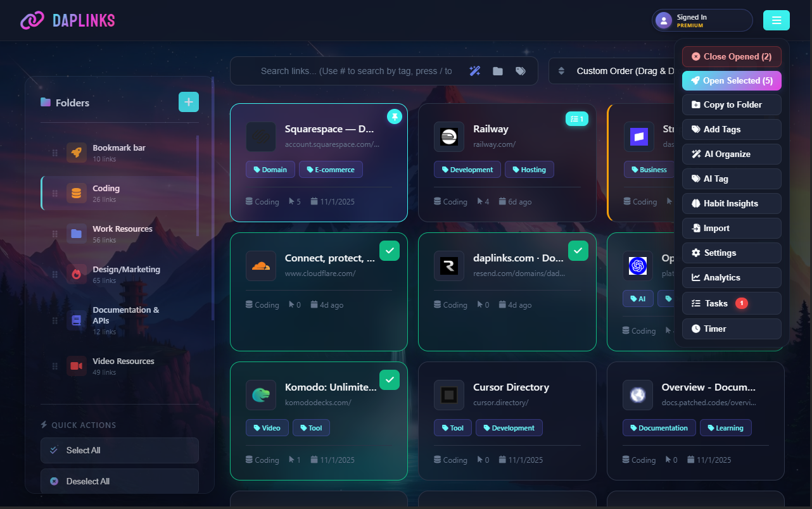The height and width of the screenshot is (509, 812).
Task: Click Documentation tag on Overview card
Action: (x=659, y=428)
